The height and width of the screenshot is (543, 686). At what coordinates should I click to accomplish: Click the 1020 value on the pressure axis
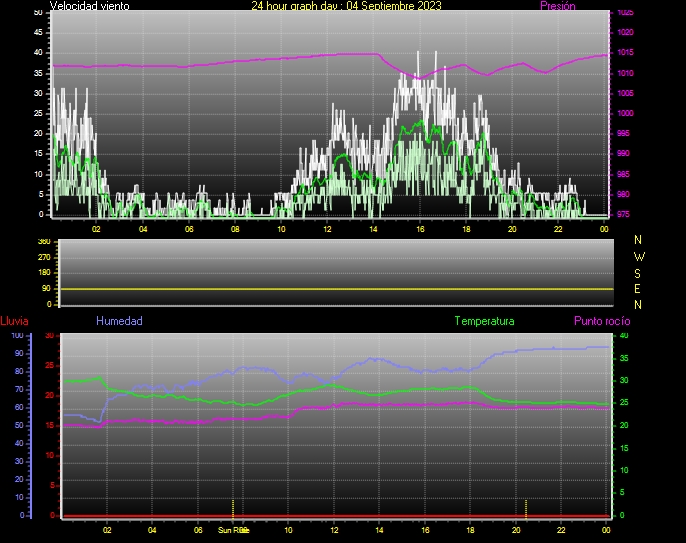coord(625,32)
